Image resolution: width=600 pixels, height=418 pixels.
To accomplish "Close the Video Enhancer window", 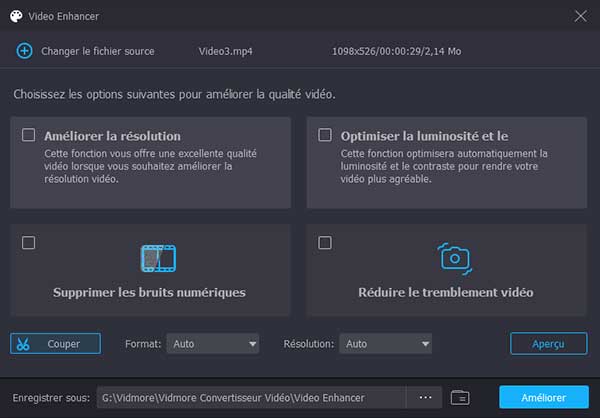I will click(x=580, y=16).
